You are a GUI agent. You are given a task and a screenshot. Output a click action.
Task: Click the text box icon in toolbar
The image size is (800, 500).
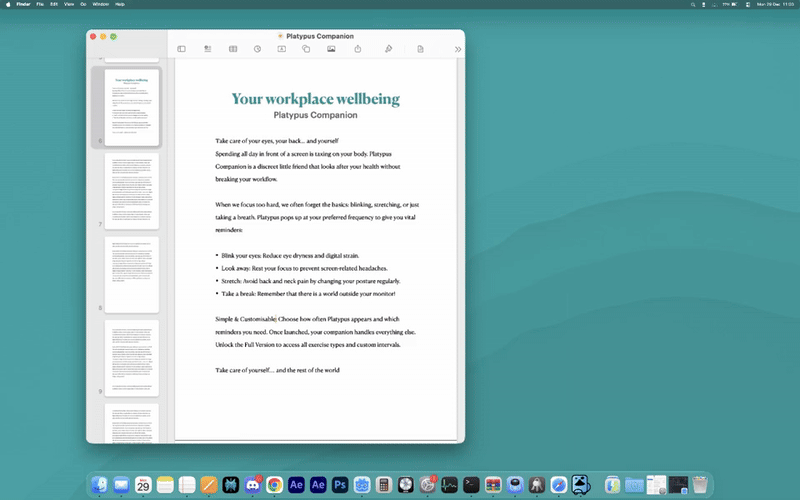pos(282,49)
